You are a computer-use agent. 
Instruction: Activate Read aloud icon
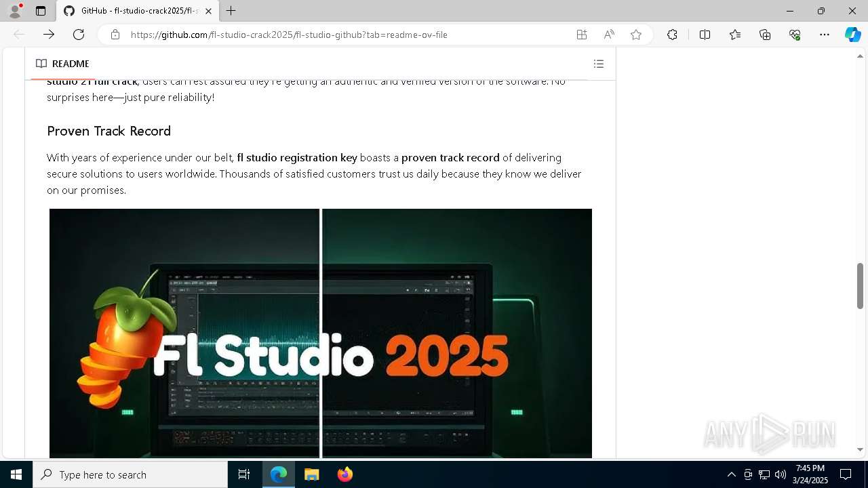(x=609, y=35)
